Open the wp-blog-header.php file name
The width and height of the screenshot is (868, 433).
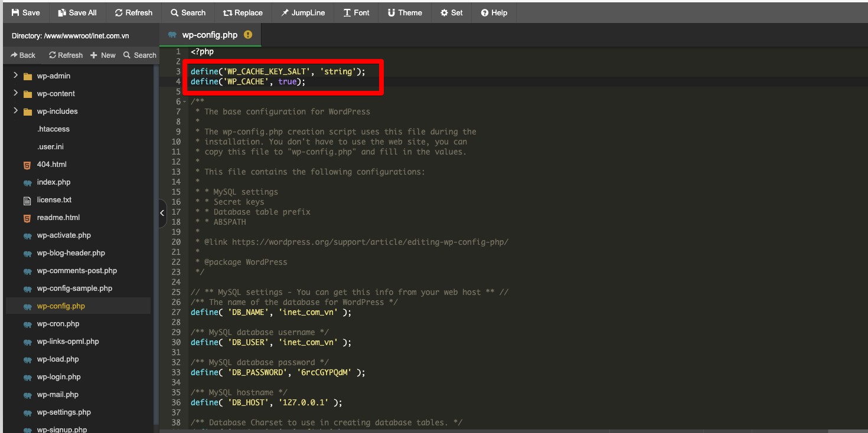(x=71, y=252)
